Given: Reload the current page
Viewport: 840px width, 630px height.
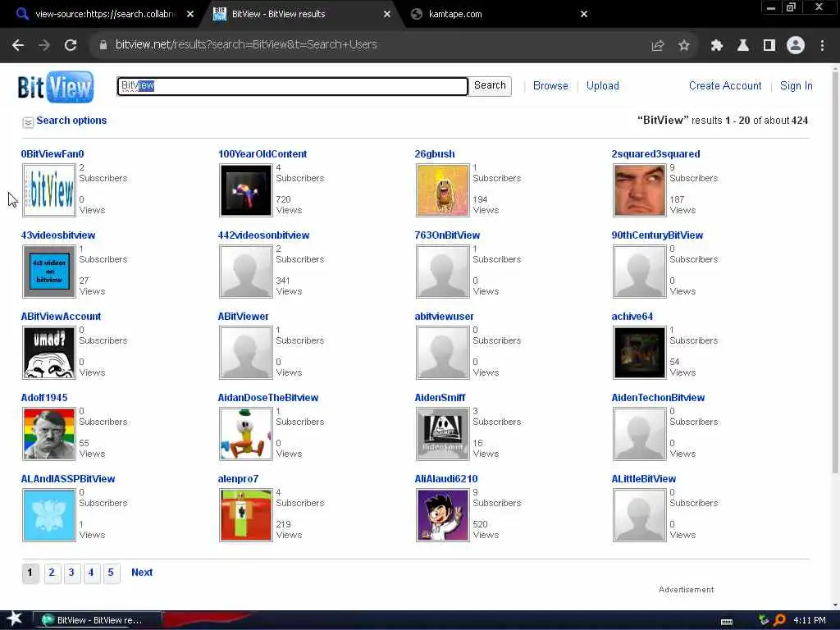Looking at the screenshot, I should pos(71,45).
